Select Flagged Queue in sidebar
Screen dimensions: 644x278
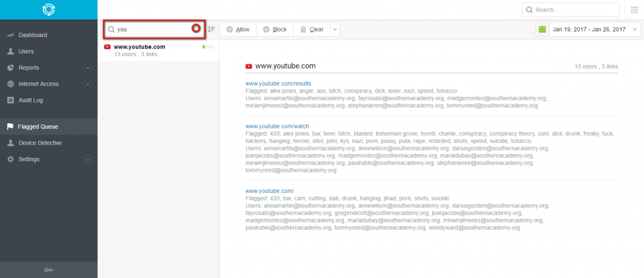[48, 126]
